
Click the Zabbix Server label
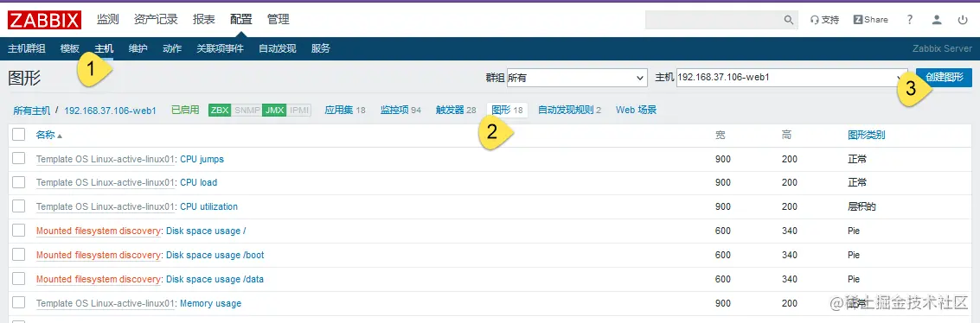click(942, 48)
